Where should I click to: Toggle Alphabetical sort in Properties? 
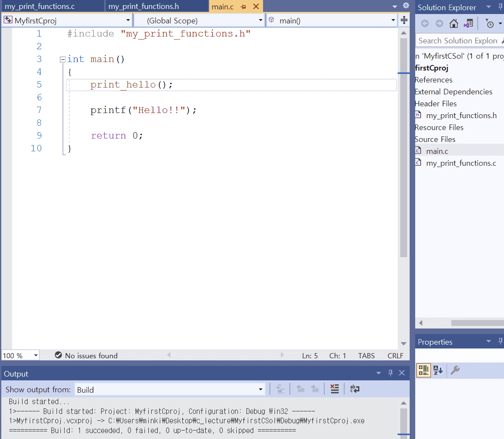pyautogui.click(x=438, y=370)
